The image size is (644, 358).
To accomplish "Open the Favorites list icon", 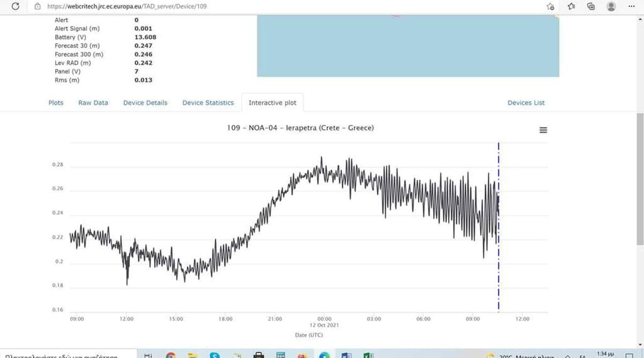I will pyautogui.click(x=571, y=6).
